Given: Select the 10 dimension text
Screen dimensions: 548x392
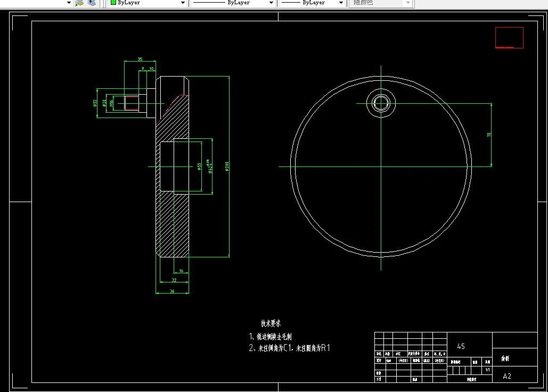Looking at the screenshot, I should [152, 69].
